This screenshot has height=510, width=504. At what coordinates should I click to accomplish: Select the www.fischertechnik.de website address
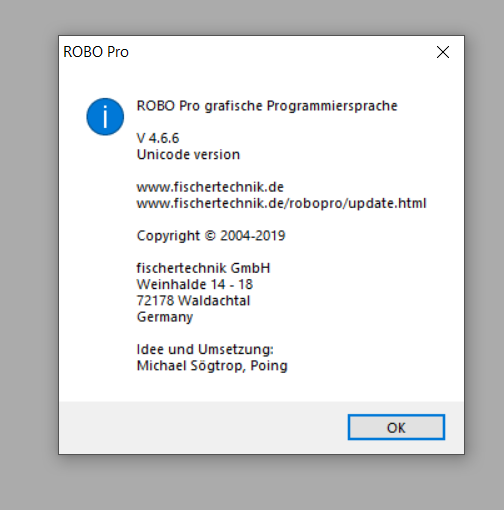coord(210,187)
